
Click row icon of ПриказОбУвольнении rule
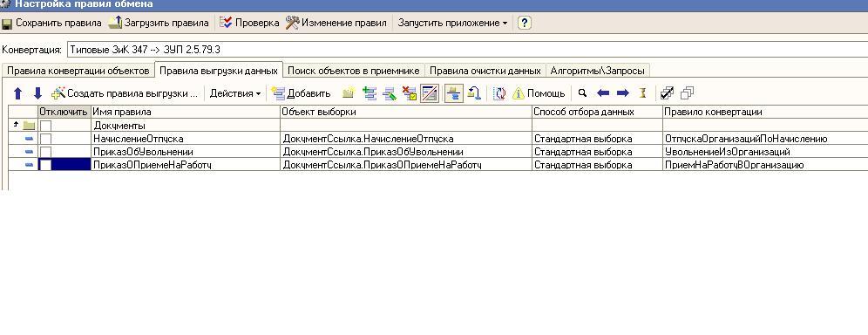coord(30,152)
